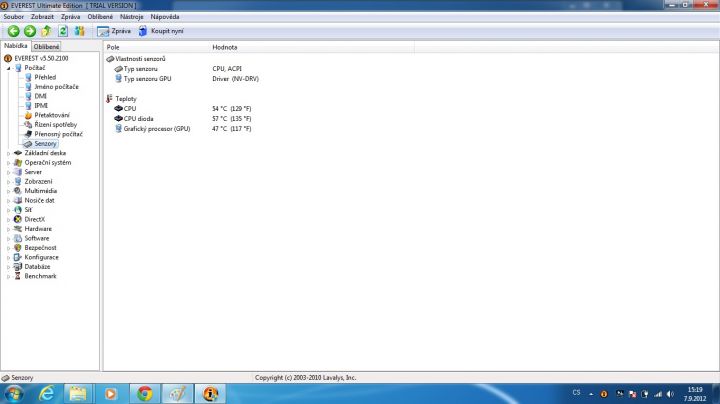Open Google Chrome from taskbar
Screen dimensions: 720x404
(145, 394)
